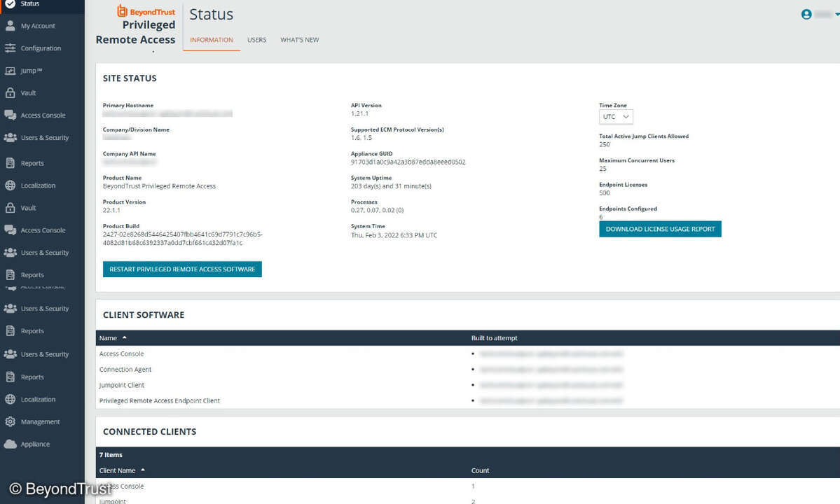Click the Product Version value 22.1.1
This screenshot has width=840, height=504.
tap(111, 210)
